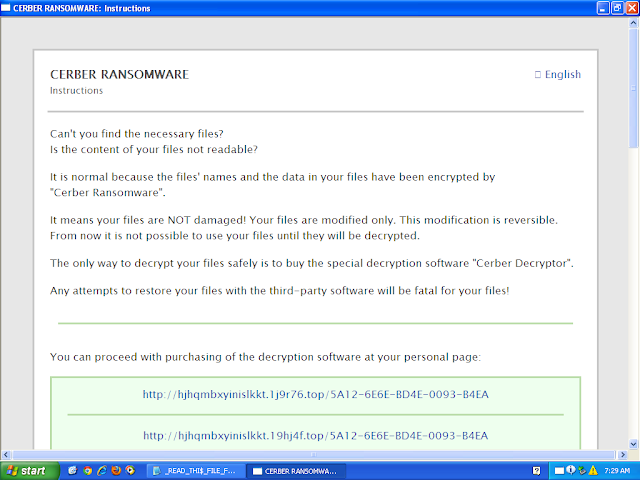Click the vertical scrollbar down arrow
Viewport: 640px width, 480px height.
click(634, 444)
